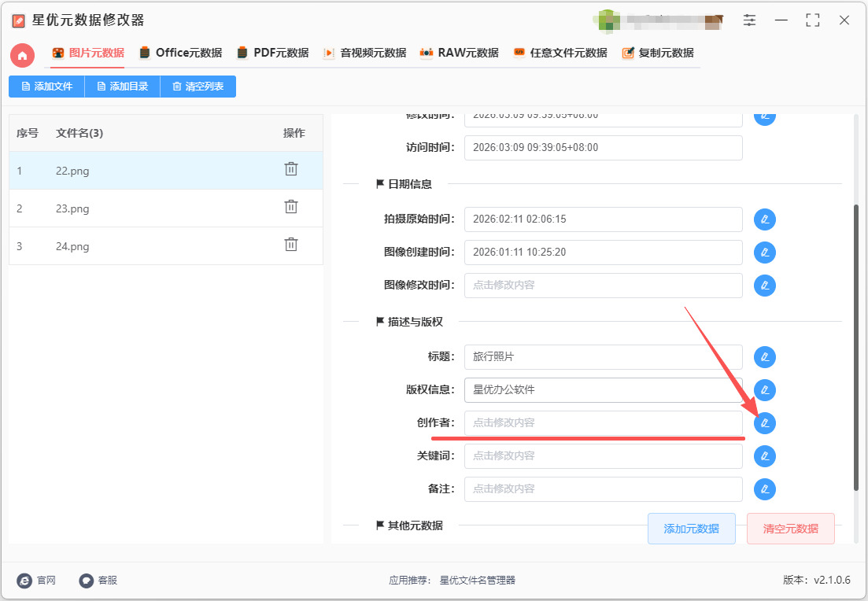
Task: Select file 22.png in the list
Action: [166, 171]
